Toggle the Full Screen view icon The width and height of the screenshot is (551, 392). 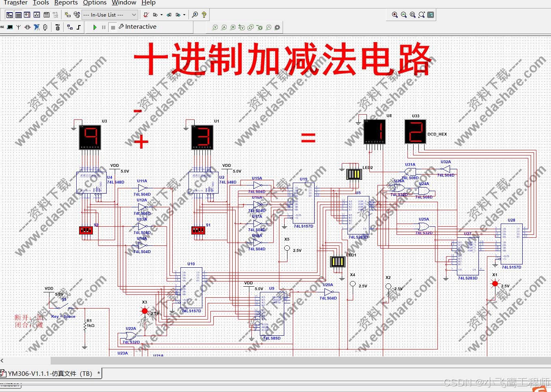point(431,15)
